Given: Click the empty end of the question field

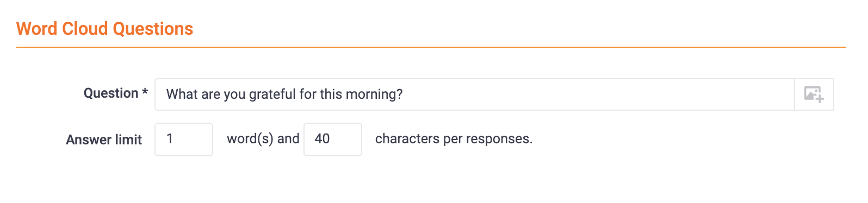Looking at the screenshot, I should (598, 94).
